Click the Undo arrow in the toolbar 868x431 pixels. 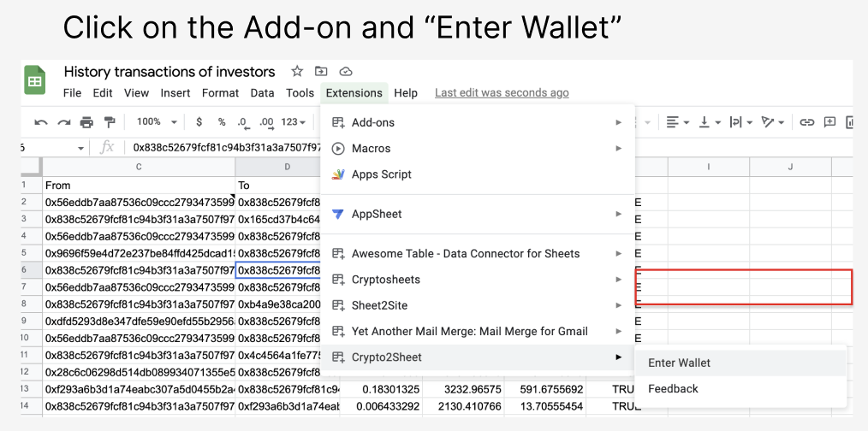pyautogui.click(x=41, y=122)
